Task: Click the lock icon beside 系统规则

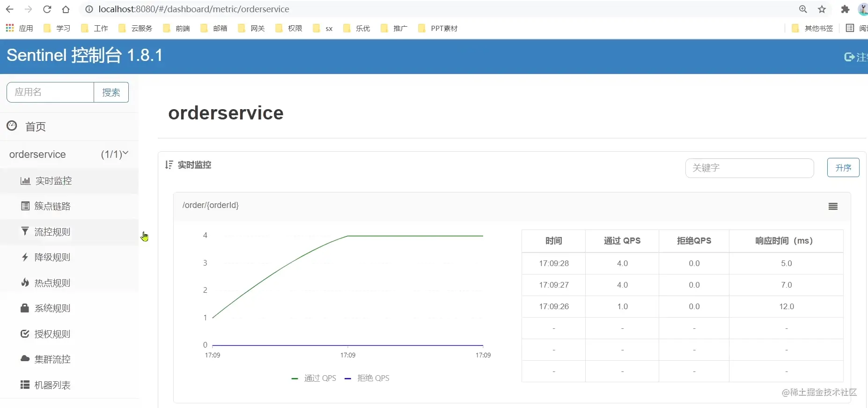Action: 25,308
